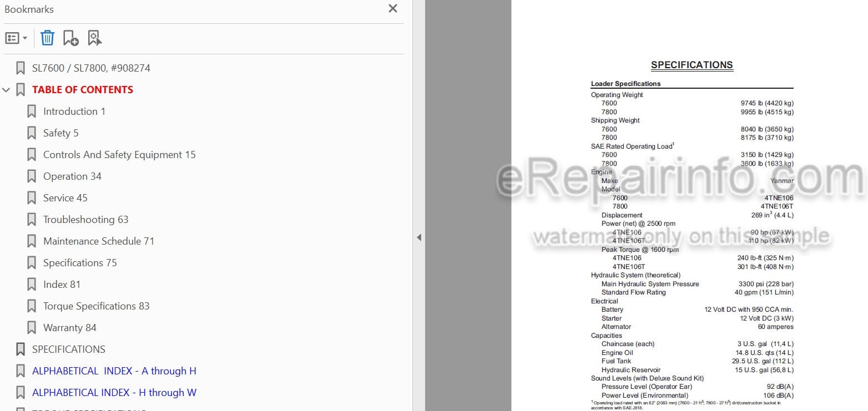Viewport: 868px width, 411px height.
Task: Select Torque Specifications 83 bookmark
Action: (x=97, y=306)
